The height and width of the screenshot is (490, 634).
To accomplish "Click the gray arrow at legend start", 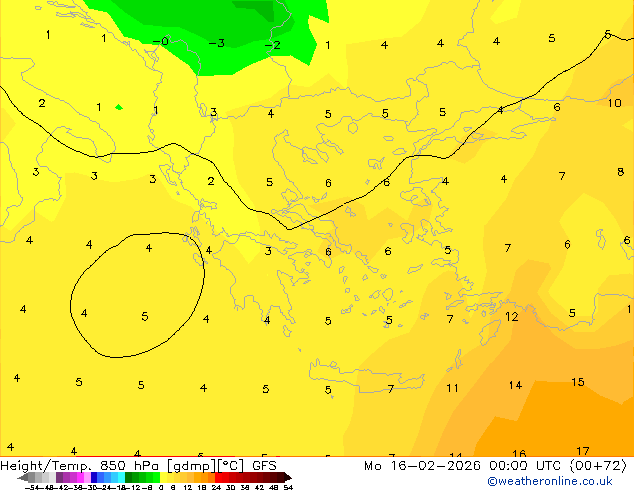I will [22, 478].
